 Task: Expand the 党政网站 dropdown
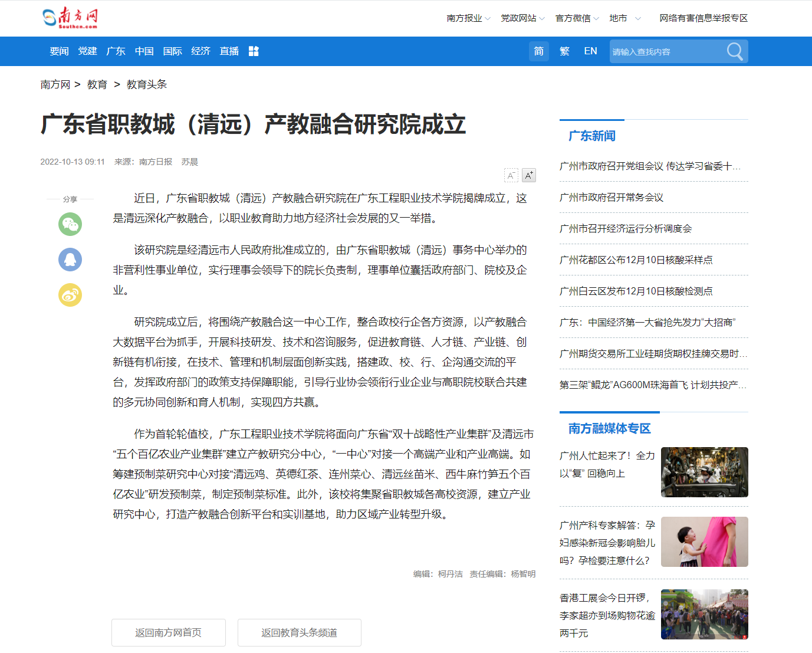coord(522,18)
